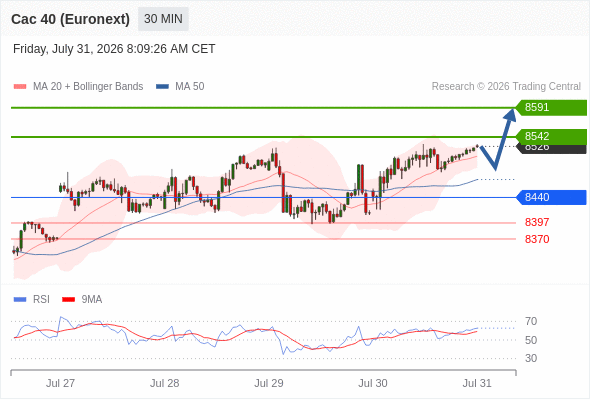Screen dimensions: 590x400
Task: Click the pink MA 20 legend swatch
Action: point(20,87)
